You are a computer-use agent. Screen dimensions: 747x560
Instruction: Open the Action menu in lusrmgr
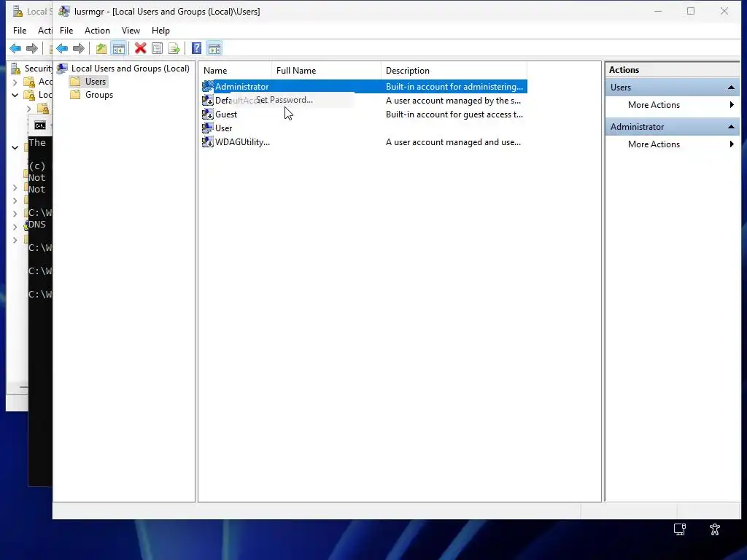coord(97,31)
